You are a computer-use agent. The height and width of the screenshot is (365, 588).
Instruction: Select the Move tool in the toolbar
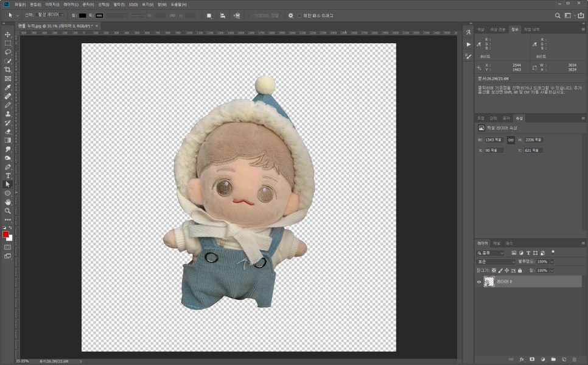[x=8, y=35]
